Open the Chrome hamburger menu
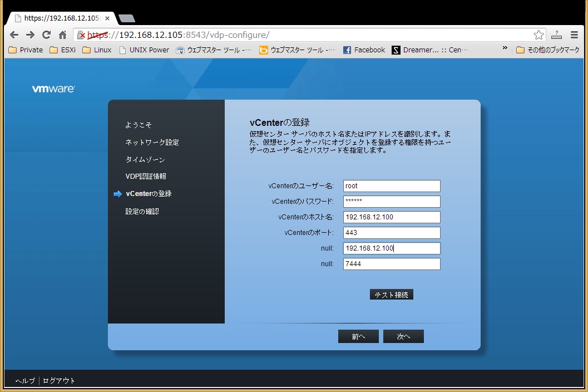 coord(574,35)
